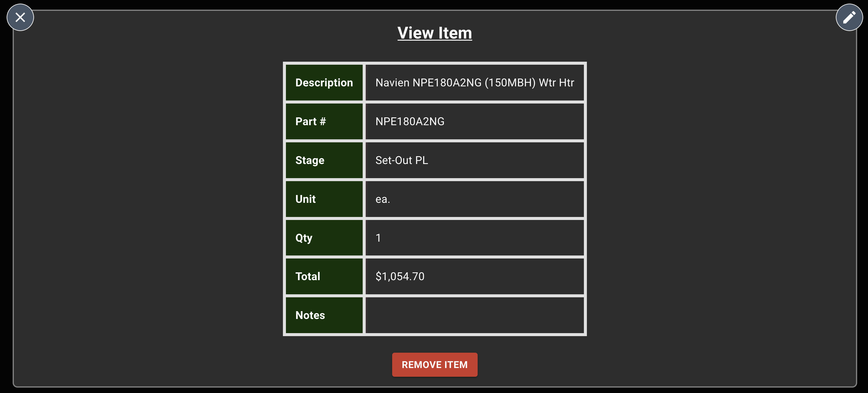The image size is (868, 393).
Task: Dismiss the dialog using the X icon
Action: pos(20,17)
